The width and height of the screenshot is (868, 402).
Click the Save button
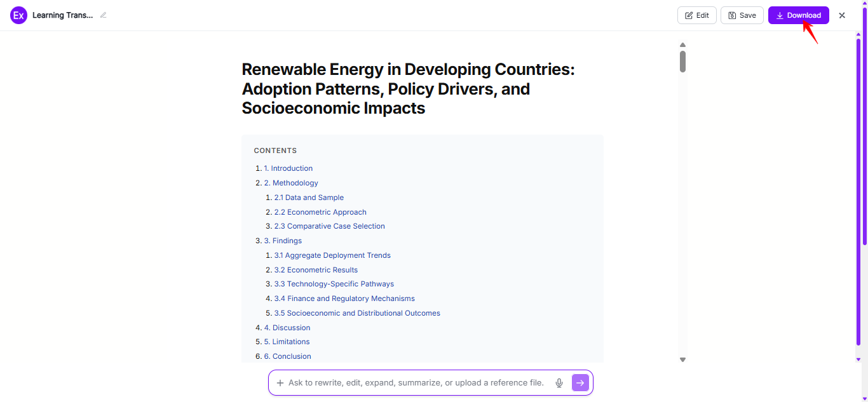tap(742, 15)
